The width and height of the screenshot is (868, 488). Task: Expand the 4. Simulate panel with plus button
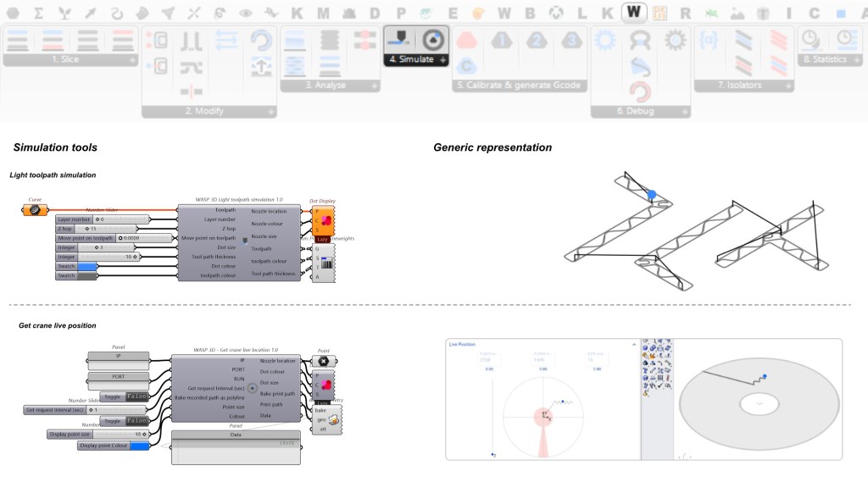(443, 60)
